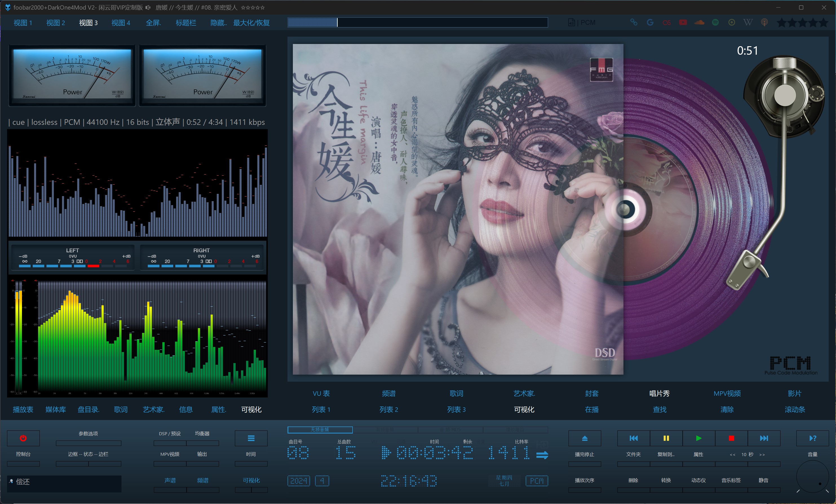
Task: Open the hamburger menu above 时间
Action: click(x=251, y=438)
